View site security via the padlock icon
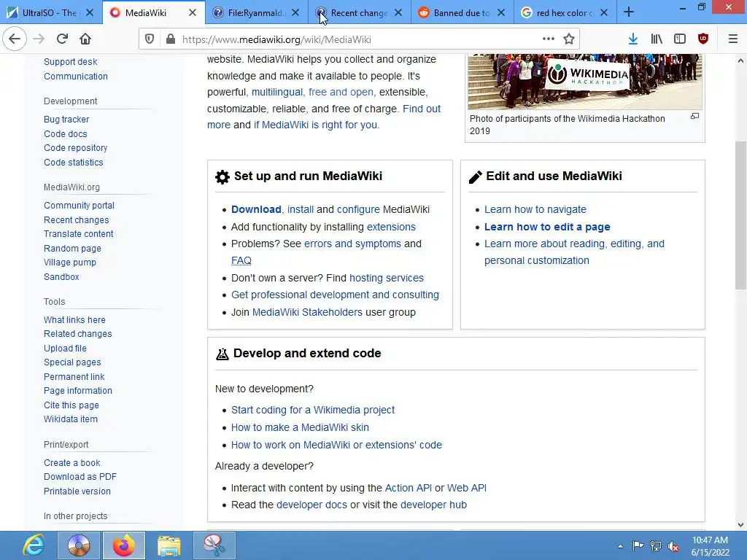747x560 pixels. click(171, 39)
